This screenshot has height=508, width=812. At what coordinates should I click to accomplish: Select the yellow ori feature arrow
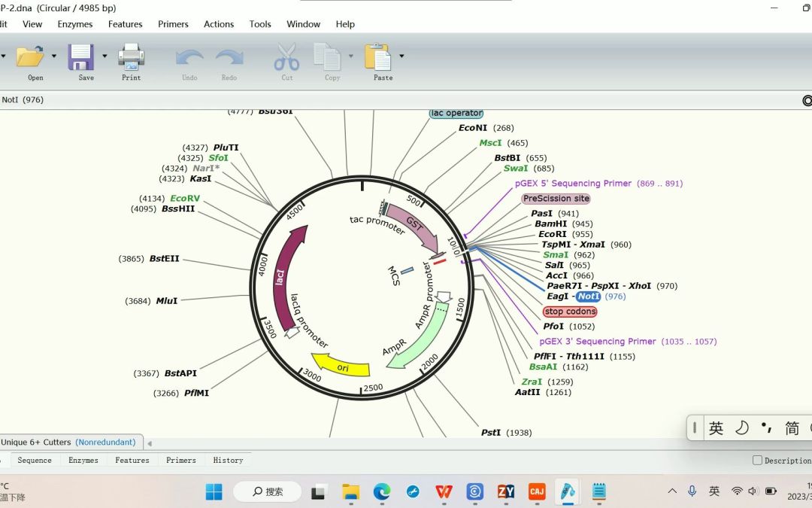tap(341, 365)
